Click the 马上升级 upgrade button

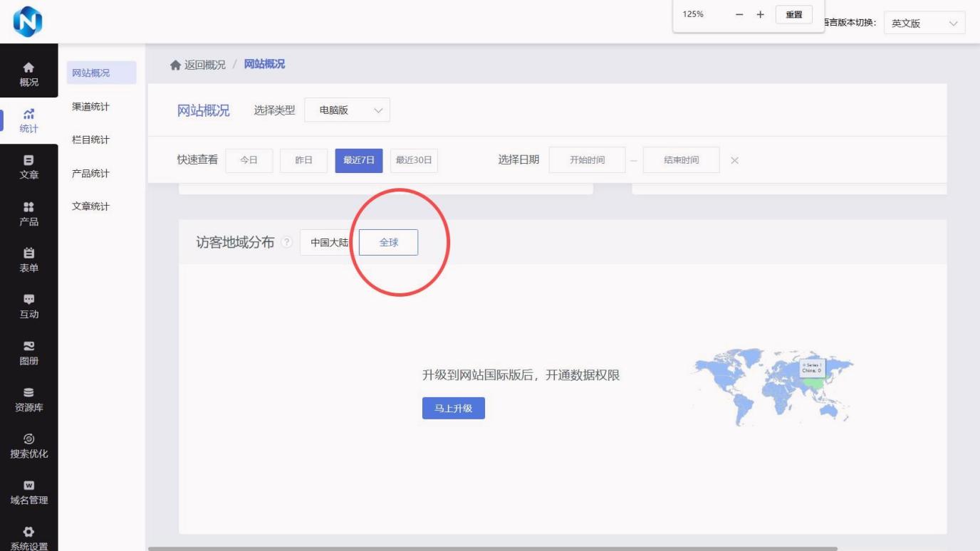point(453,409)
